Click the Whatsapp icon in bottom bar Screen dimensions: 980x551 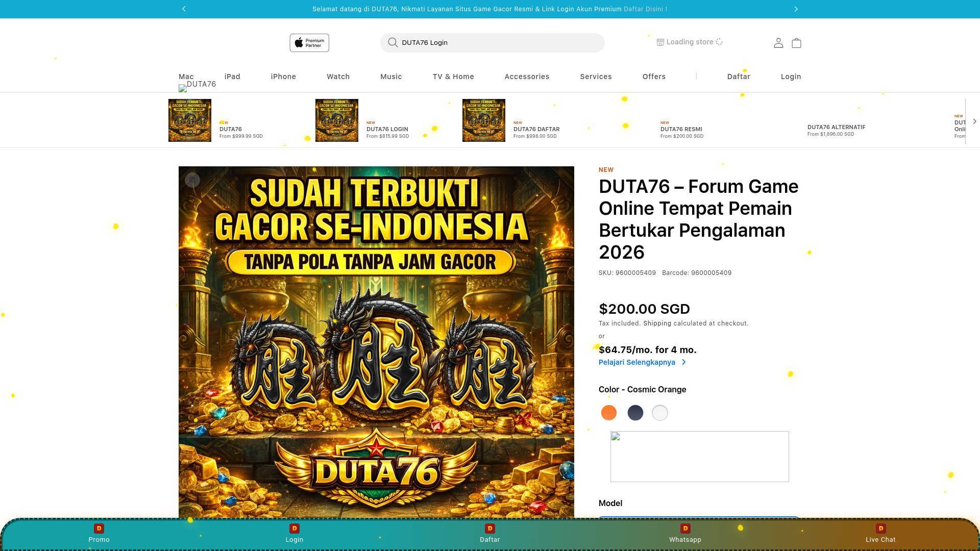(x=685, y=529)
